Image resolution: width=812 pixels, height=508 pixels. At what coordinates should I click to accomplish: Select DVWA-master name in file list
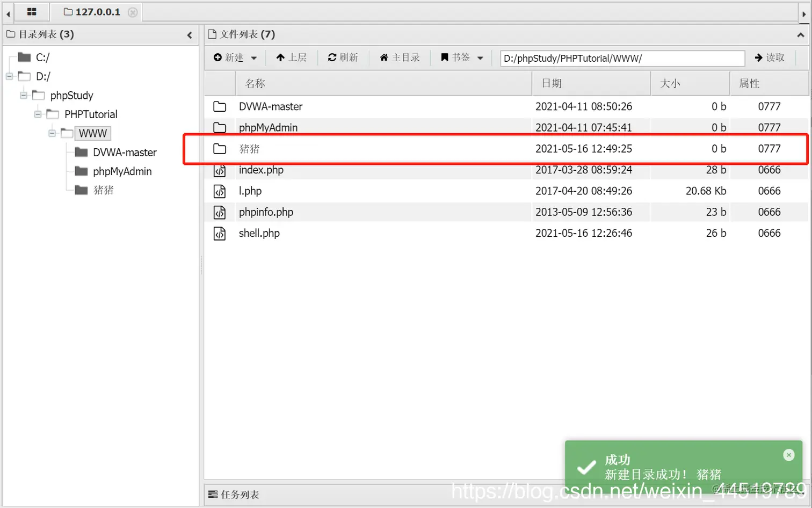[271, 106]
